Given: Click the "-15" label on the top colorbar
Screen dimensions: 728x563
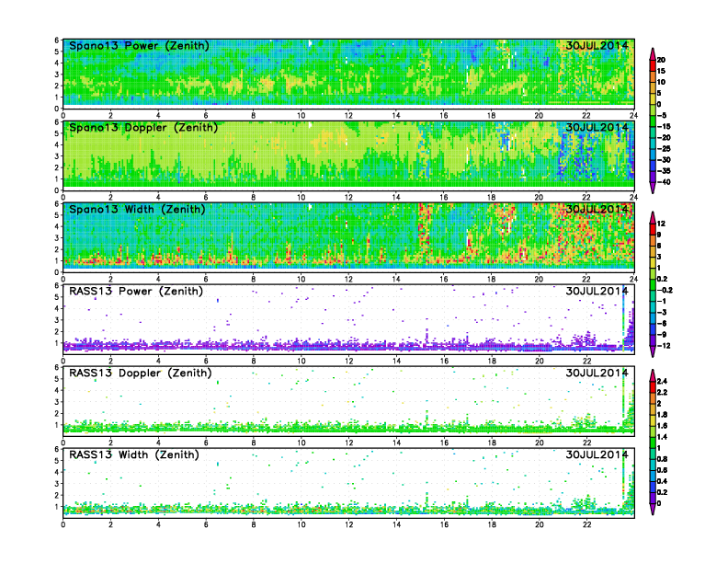Looking at the screenshot, I should (x=664, y=126).
